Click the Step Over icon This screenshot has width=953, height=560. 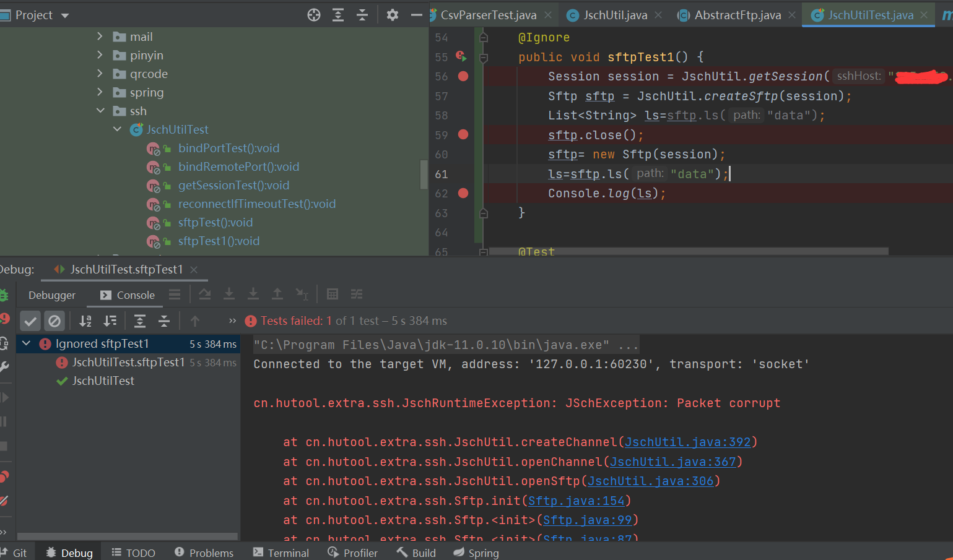point(204,293)
